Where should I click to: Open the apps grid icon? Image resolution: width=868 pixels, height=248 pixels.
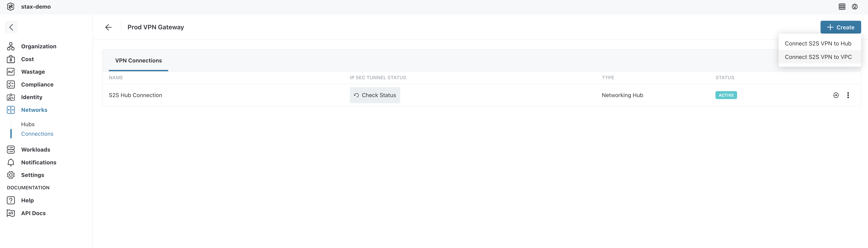pyautogui.click(x=842, y=6)
